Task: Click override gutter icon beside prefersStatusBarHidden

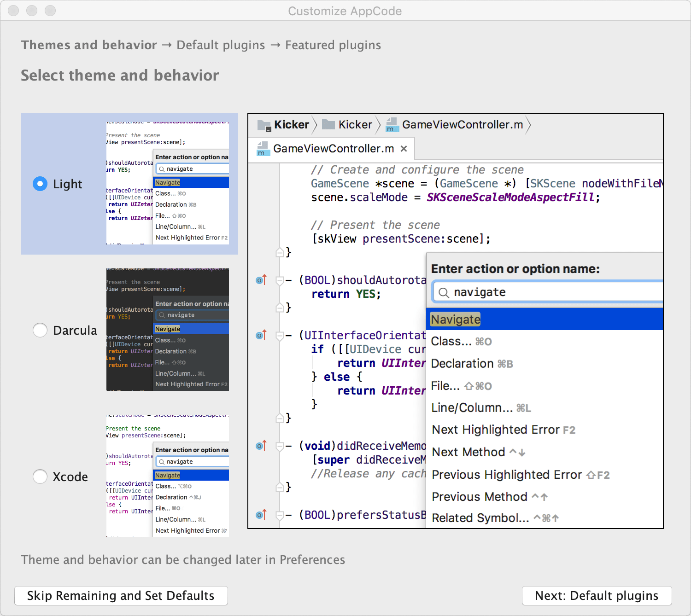Action: coord(261,515)
